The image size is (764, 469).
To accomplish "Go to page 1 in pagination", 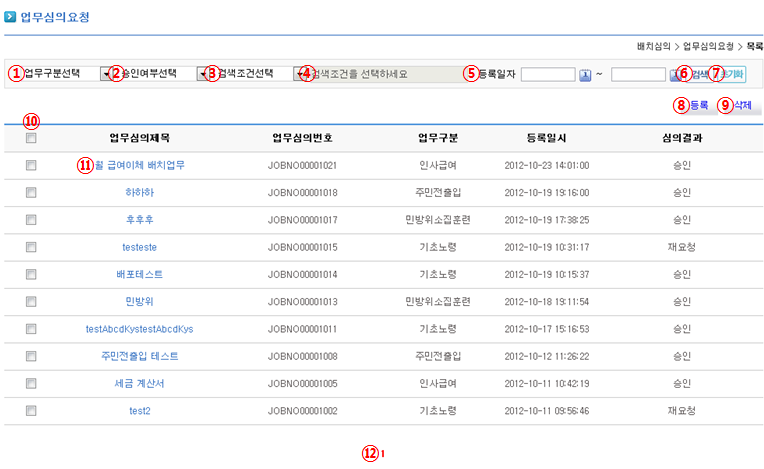I will tap(383, 453).
